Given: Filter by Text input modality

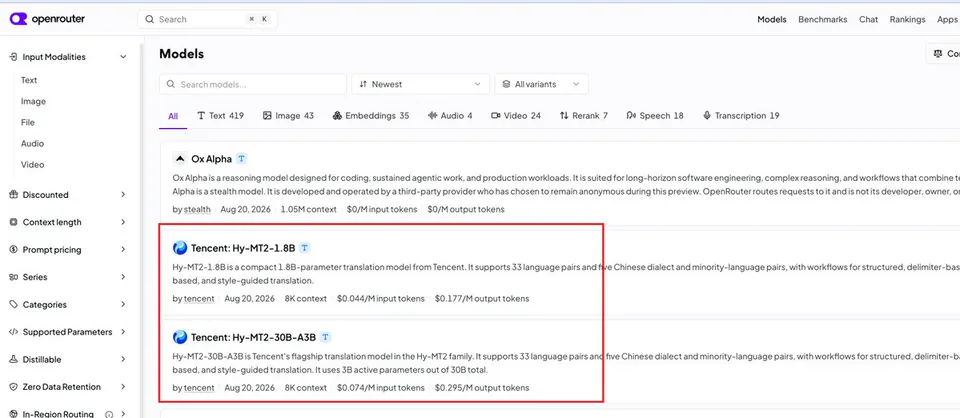Looking at the screenshot, I should [x=29, y=80].
